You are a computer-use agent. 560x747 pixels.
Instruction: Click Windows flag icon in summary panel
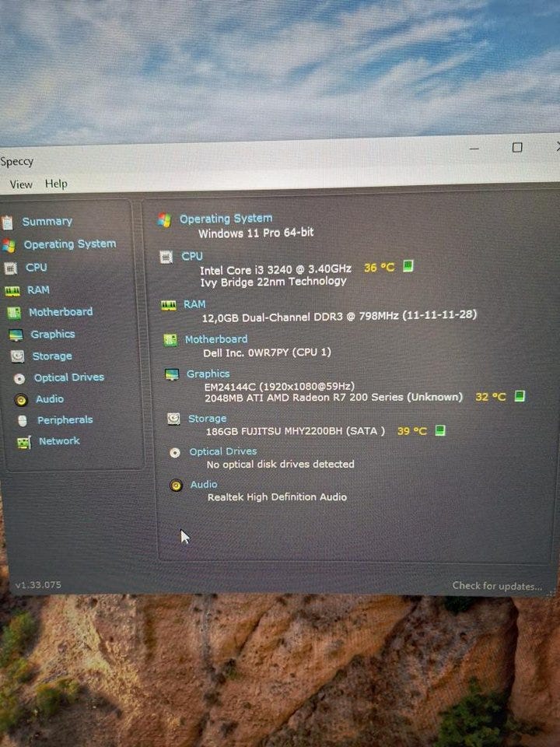(x=164, y=219)
